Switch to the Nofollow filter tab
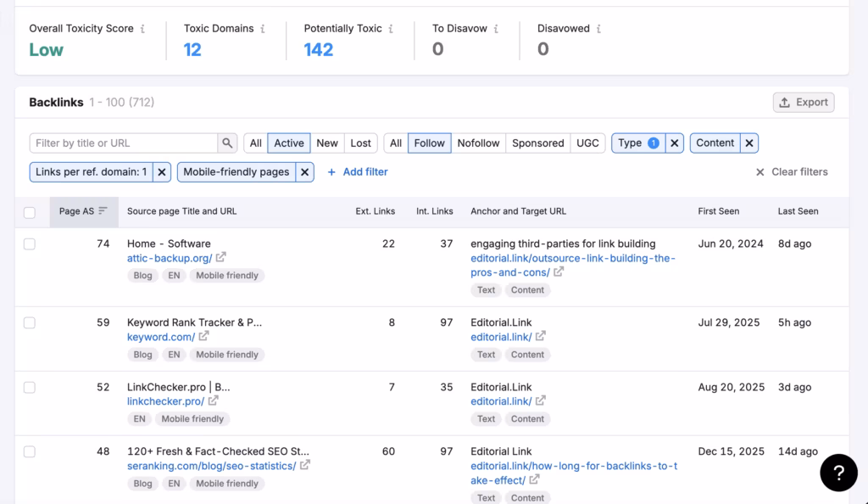The width and height of the screenshot is (868, 504). coord(478,143)
